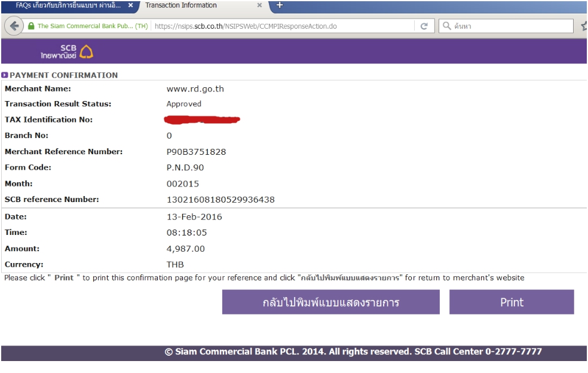The image size is (588, 373).
Task: Click the กลับไปพิมพ์แบบแสดงรายการ button
Action: pyautogui.click(x=331, y=302)
